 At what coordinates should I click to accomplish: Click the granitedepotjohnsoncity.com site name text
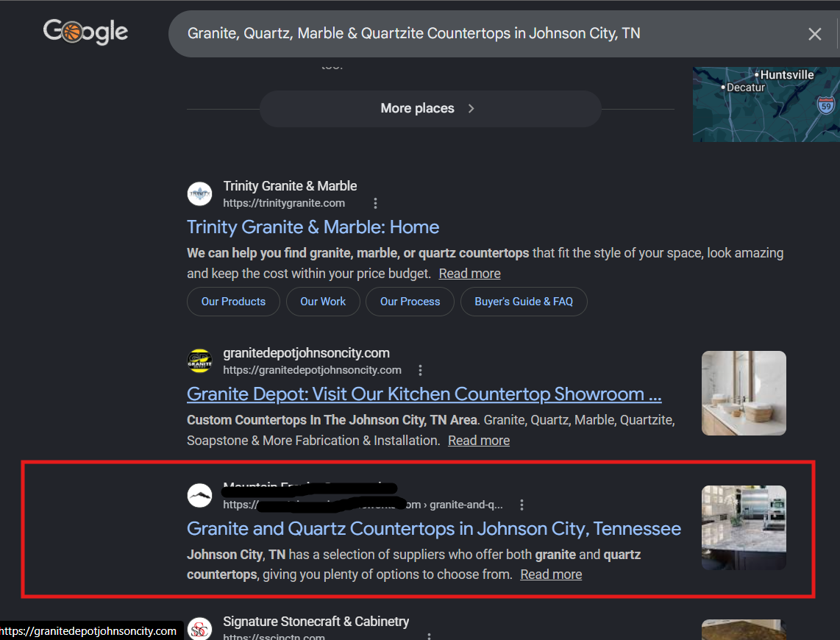point(307,353)
